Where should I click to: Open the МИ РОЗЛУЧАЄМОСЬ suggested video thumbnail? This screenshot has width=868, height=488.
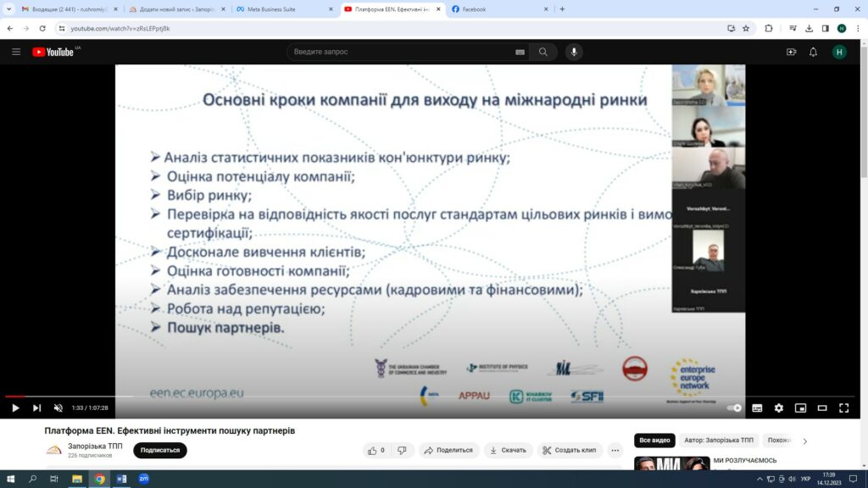[x=671, y=463]
